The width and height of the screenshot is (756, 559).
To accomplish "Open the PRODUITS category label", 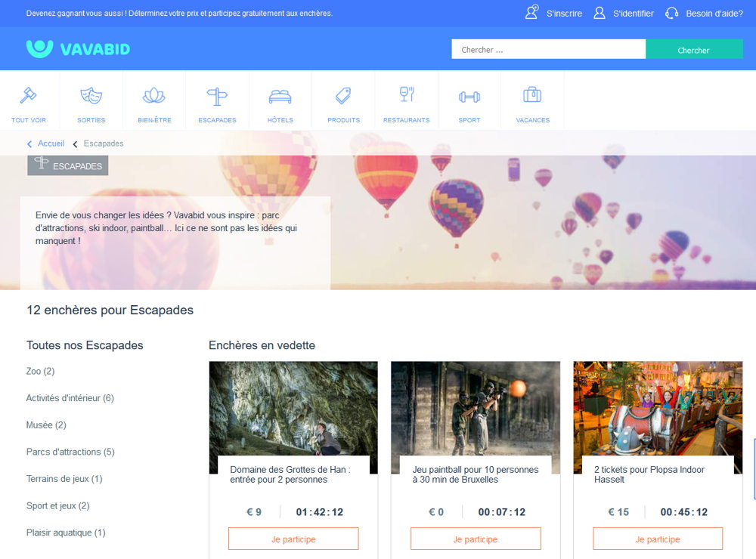I will click(x=343, y=120).
